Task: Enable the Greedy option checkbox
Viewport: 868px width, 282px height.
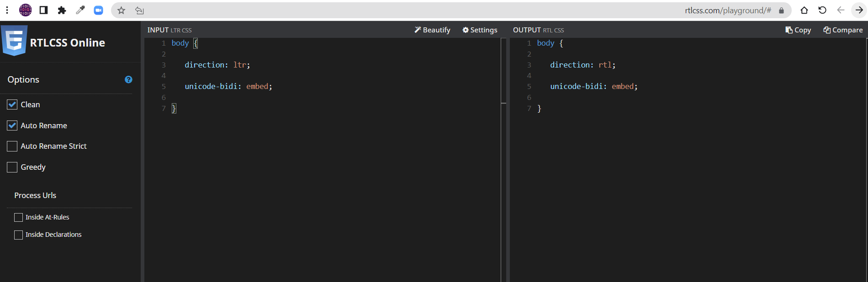Action: coord(12,167)
